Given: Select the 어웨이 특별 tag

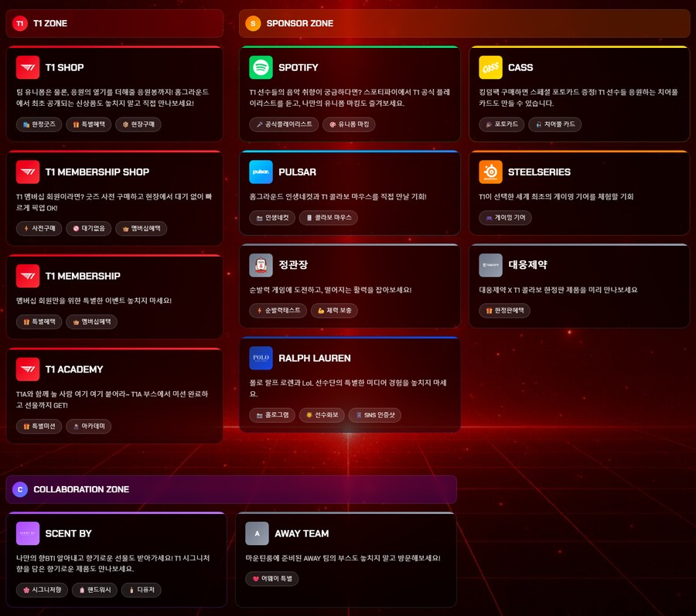Looking at the screenshot, I should pos(271,579).
